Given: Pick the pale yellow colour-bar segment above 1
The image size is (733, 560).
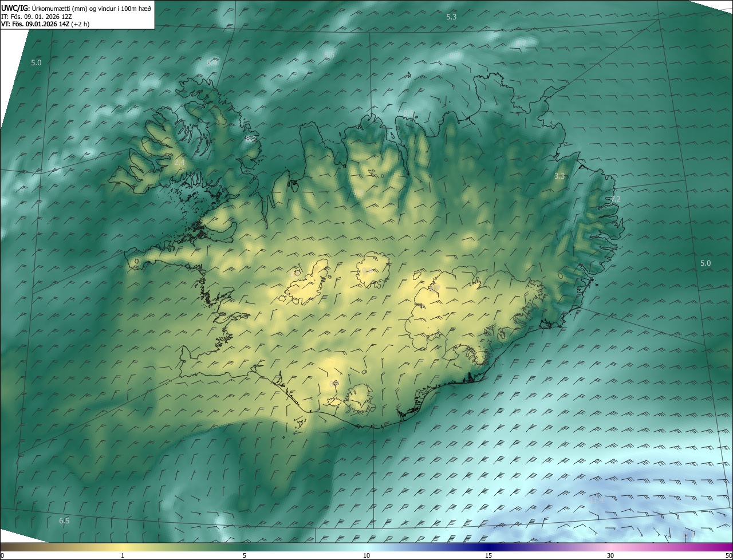Looking at the screenshot, I should click(x=123, y=547).
